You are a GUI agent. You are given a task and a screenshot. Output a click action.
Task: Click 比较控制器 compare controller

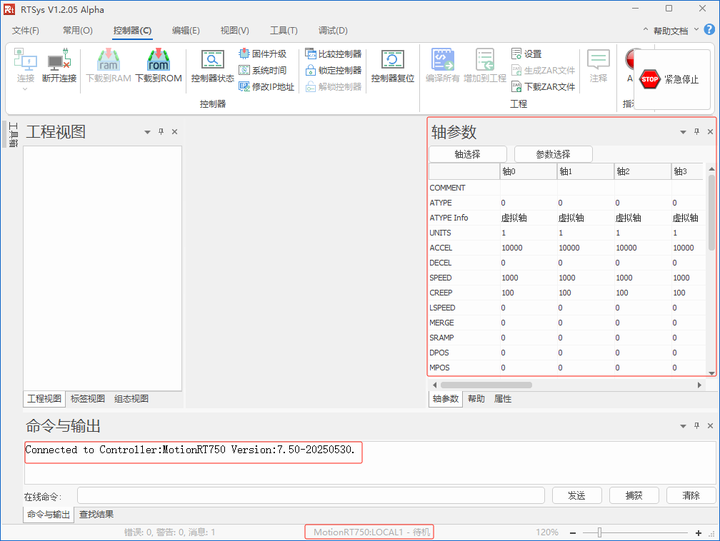[x=333, y=54]
